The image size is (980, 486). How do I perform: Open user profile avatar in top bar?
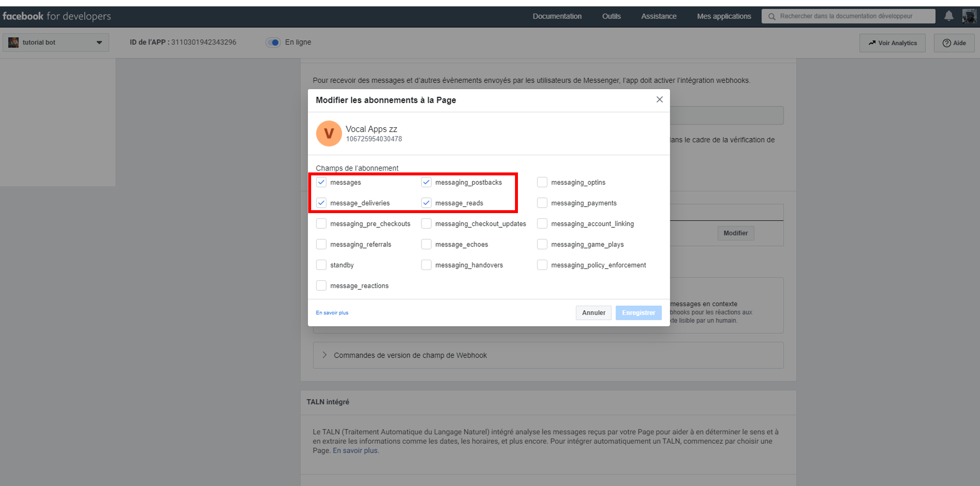pyautogui.click(x=969, y=16)
